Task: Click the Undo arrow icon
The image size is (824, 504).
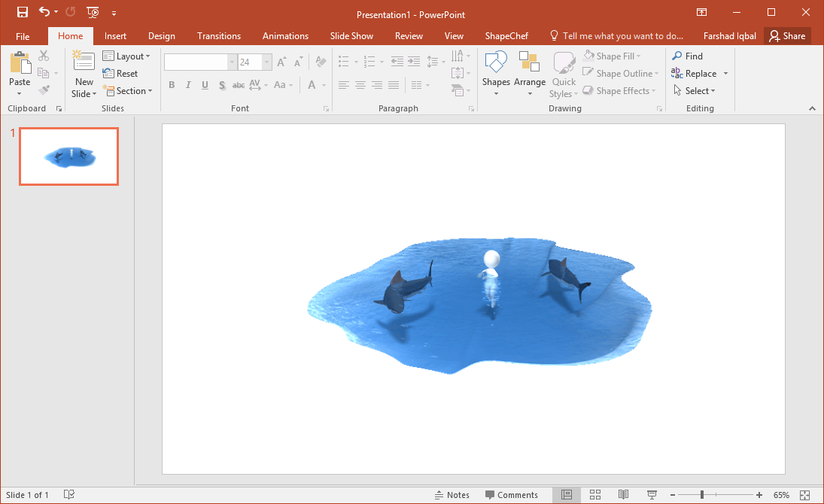Action: (x=44, y=12)
